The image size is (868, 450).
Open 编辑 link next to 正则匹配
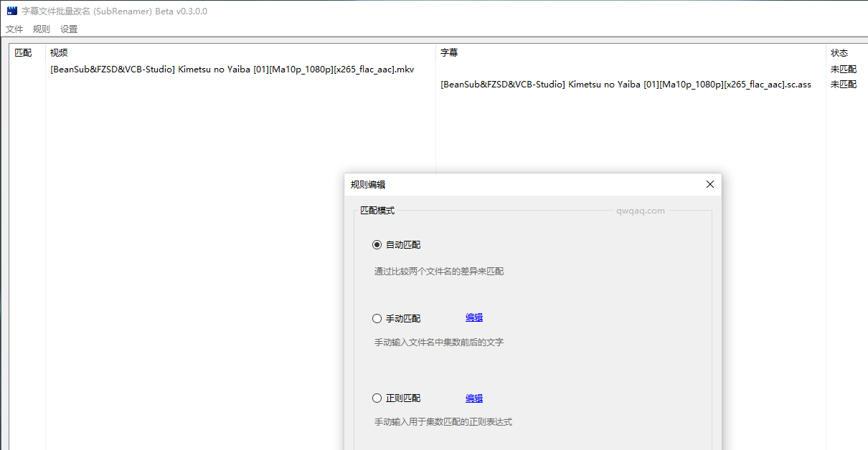474,398
